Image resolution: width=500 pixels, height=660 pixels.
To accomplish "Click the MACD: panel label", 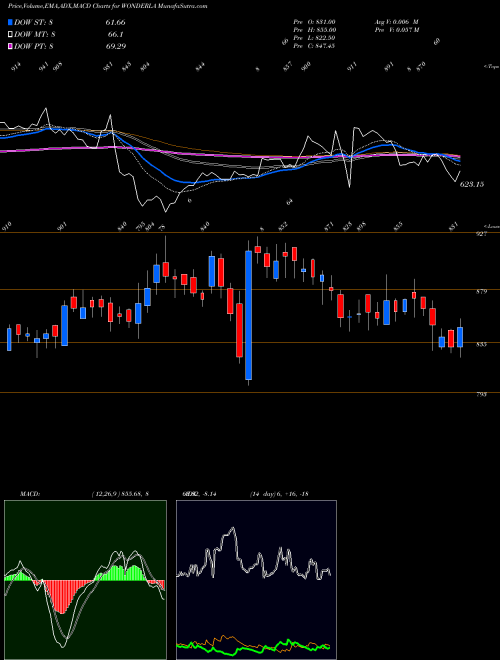I will click(29, 494).
